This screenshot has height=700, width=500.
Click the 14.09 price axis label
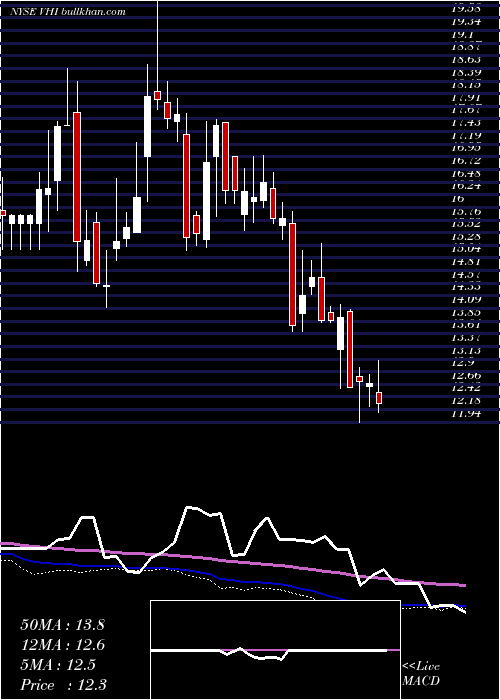[x=466, y=299]
